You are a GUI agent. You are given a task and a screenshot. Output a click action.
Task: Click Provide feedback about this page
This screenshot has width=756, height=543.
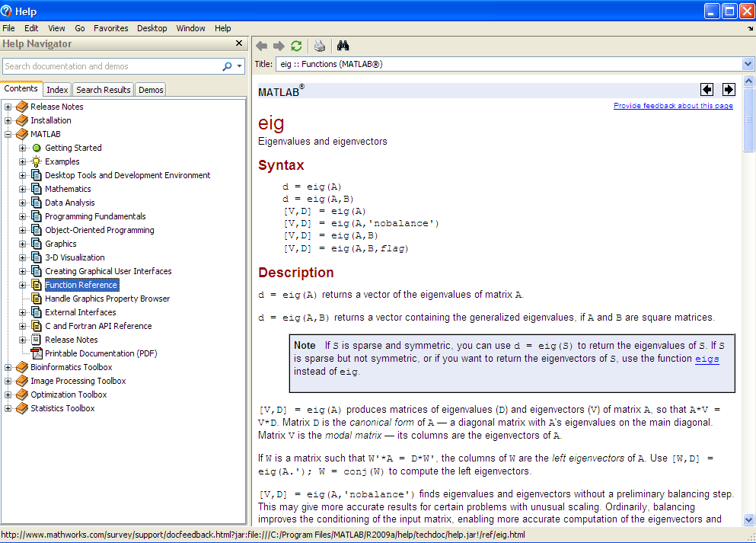click(673, 106)
